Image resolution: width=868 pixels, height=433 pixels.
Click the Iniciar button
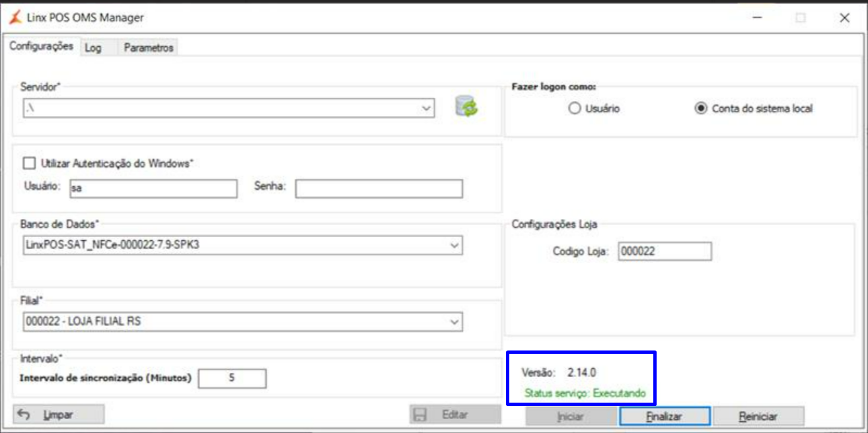tap(571, 416)
